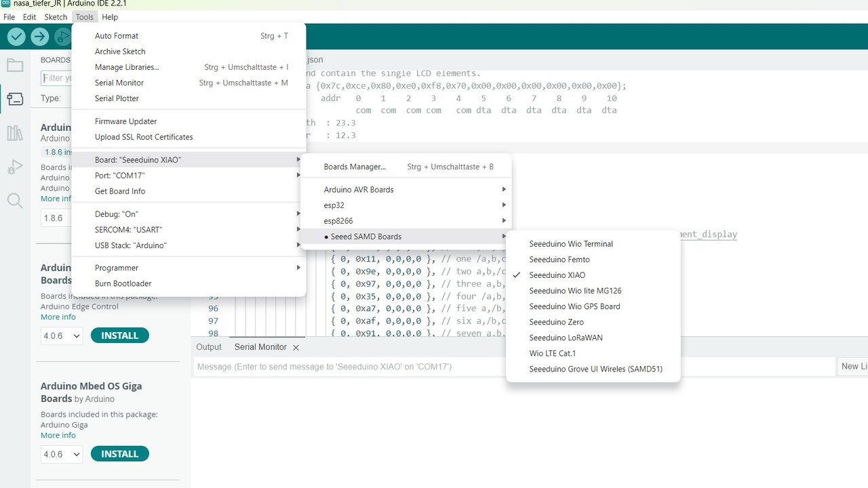Open Manage Libraries...

(x=189, y=67)
